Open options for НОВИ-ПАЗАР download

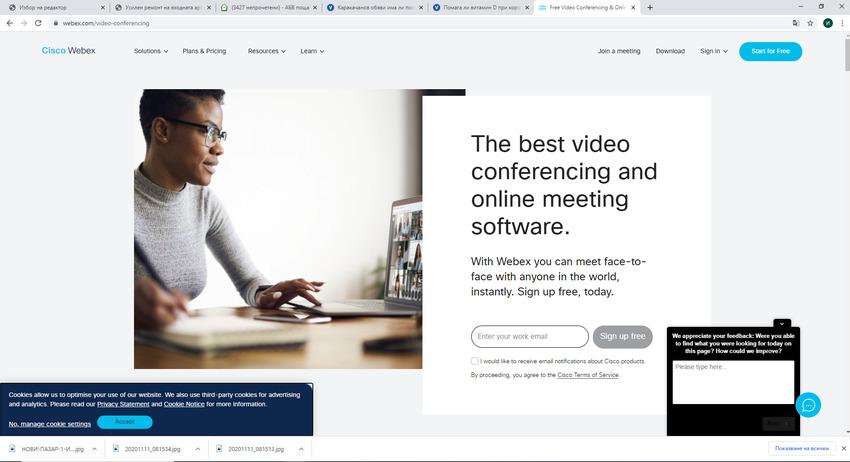94,449
